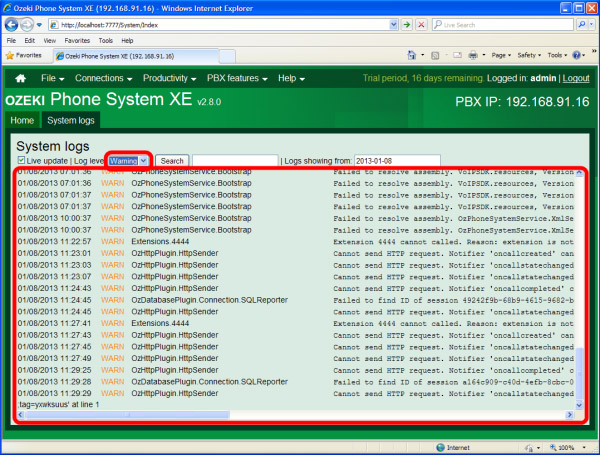This screenshot has width=600, height=455.
Task: Click the 'oncallcompleted' message at 11:29:25
Action: coord(453,370)
